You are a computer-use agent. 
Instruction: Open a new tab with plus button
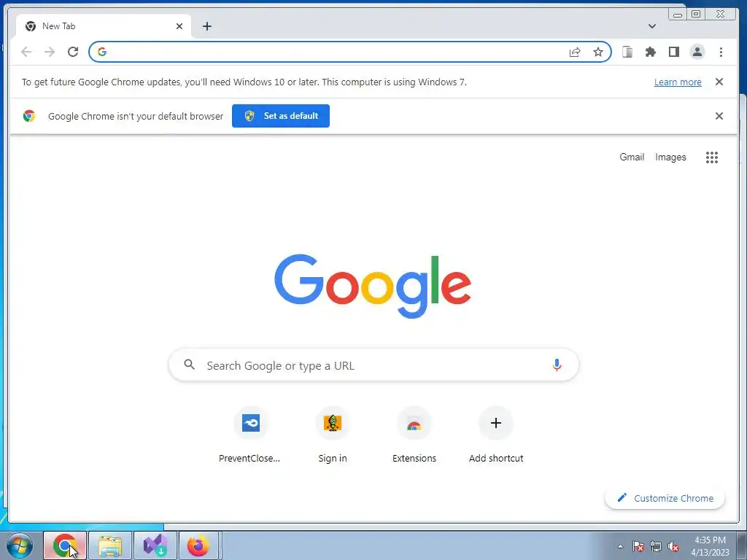[206, 26]
